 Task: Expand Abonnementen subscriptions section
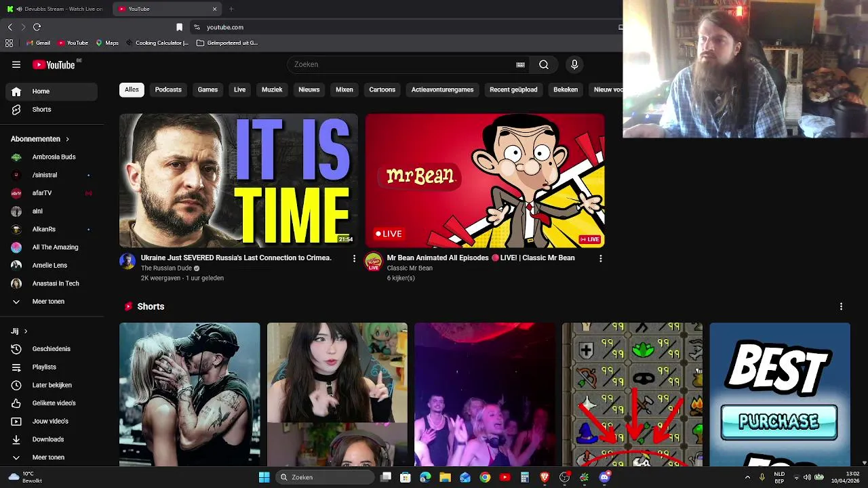[x=40, y=139]
